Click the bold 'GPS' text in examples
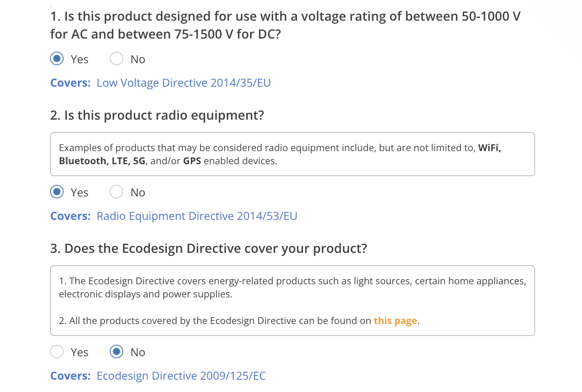Viewport: 582px width, 392px height. point(192,161)
